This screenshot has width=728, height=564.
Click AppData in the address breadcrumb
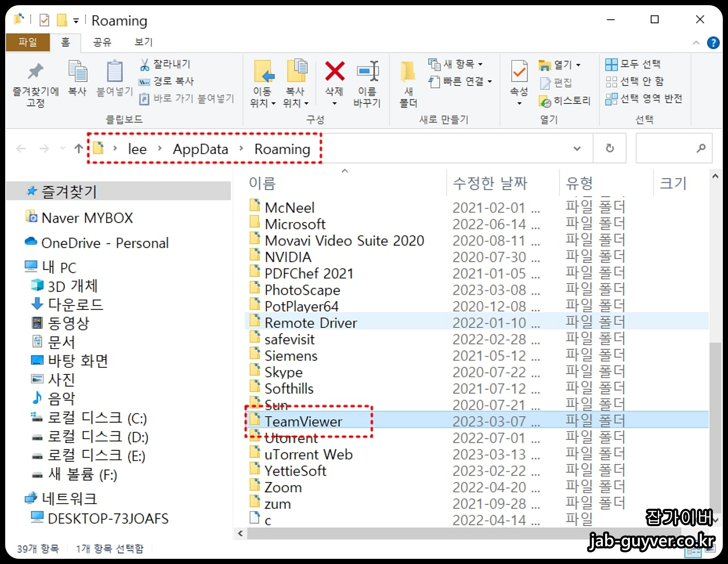coord(201,149)
